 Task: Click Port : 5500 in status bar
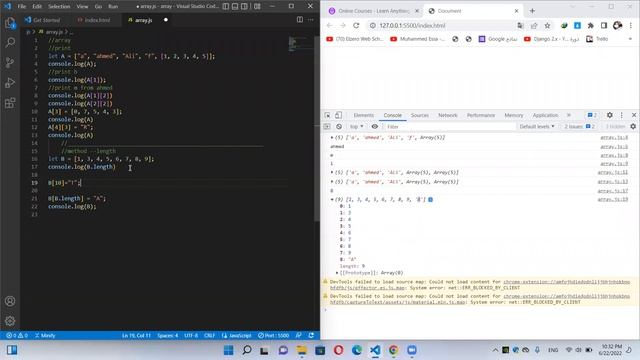click(x=273, y=336)
